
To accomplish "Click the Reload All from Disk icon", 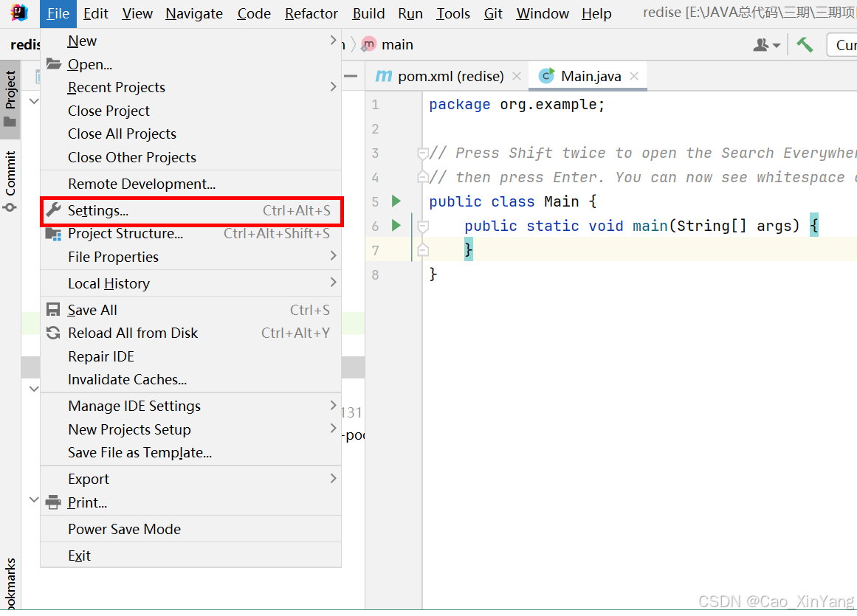I will point(53,333).
